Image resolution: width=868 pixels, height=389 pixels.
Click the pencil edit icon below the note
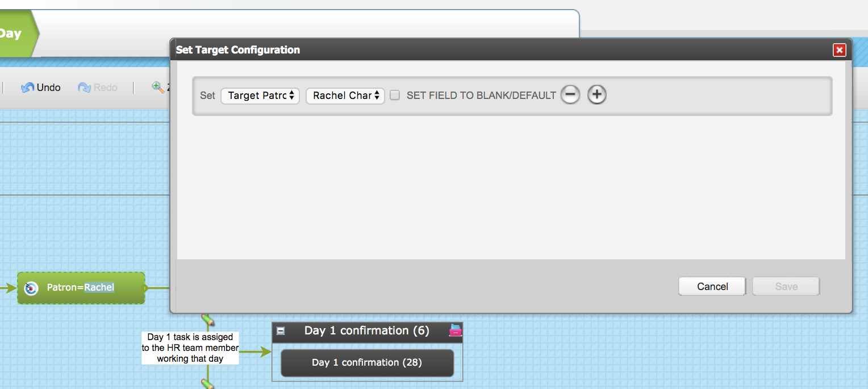tap(207, 384)
